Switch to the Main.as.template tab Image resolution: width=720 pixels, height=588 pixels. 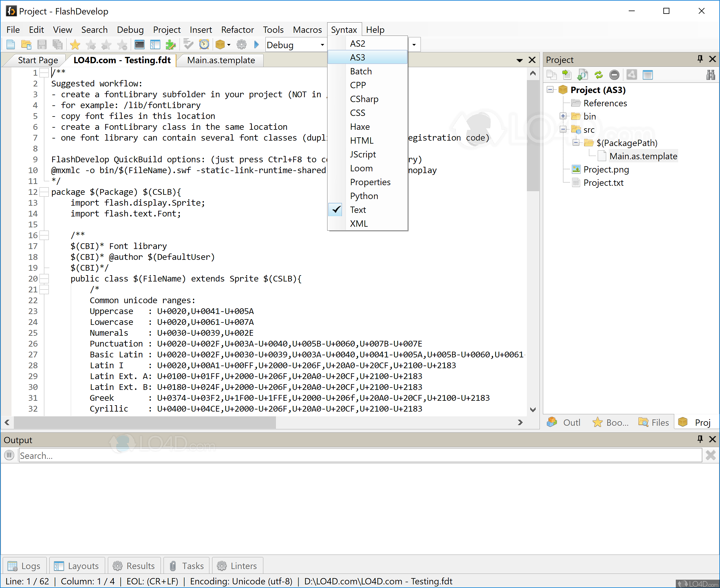tap(221, 60)
